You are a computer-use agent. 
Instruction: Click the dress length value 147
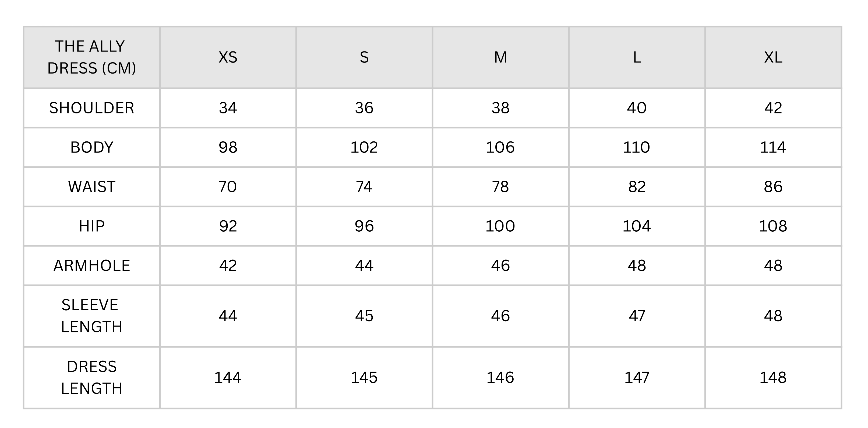(637, 377)
